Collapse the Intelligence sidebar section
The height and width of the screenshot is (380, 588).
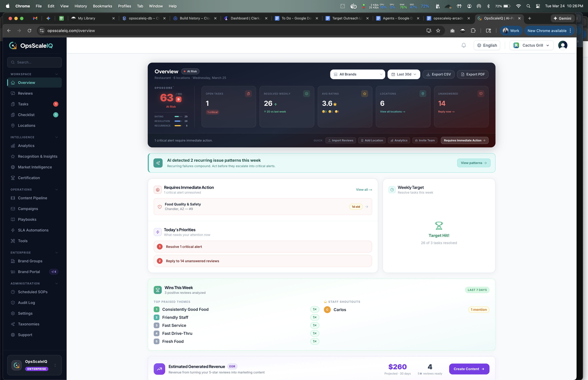[x=56, y=137]
